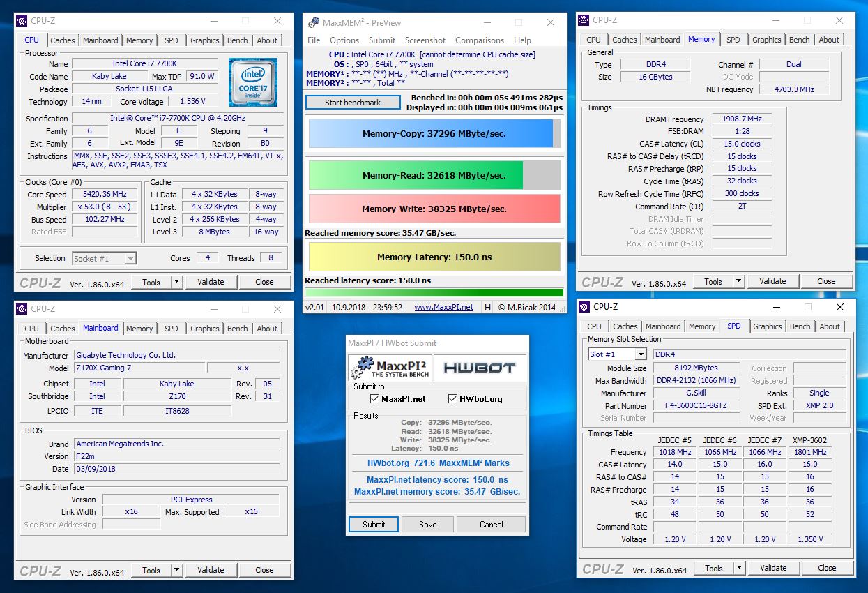Click CPU-Z icon in the CPU tab window

[x=21, y=20]
